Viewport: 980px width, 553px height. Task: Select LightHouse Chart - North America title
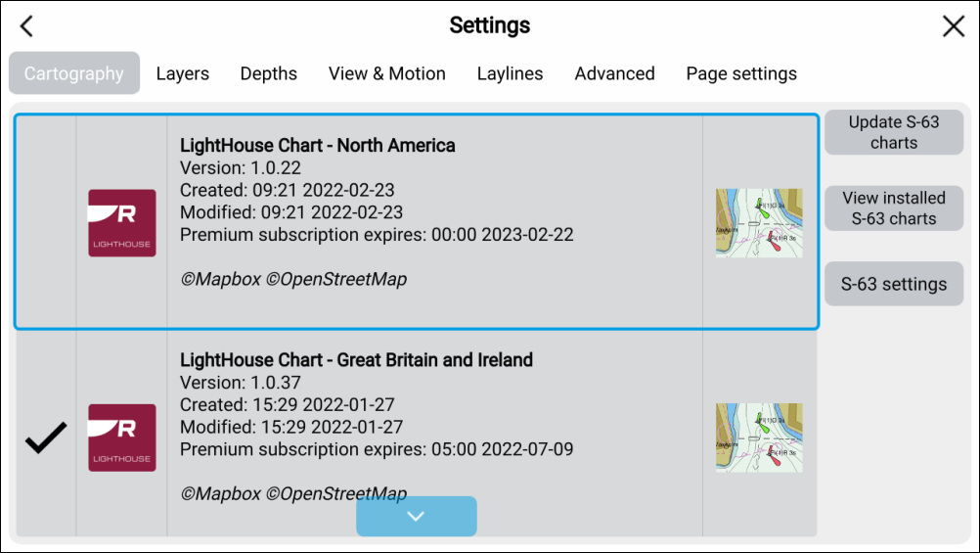click(318, 145)
